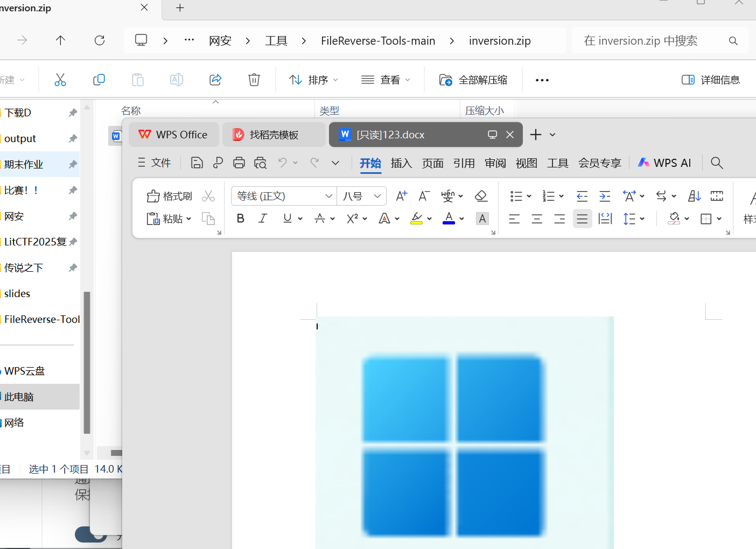This screenshot has height=549, width=756.
Task: Click the new tab plus in WPS
Action: tap(536, 135)
